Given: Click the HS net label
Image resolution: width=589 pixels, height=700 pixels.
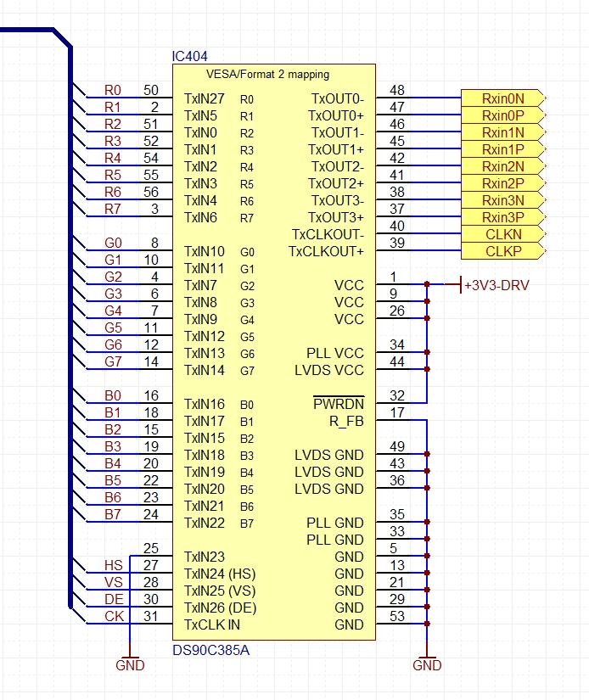Looking at the screenshot, I should (114, 565).
